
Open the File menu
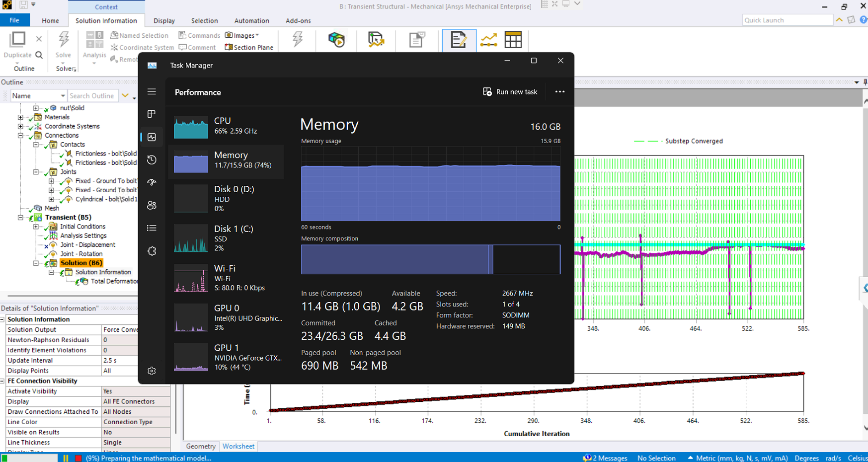click(x=14, y=20)
